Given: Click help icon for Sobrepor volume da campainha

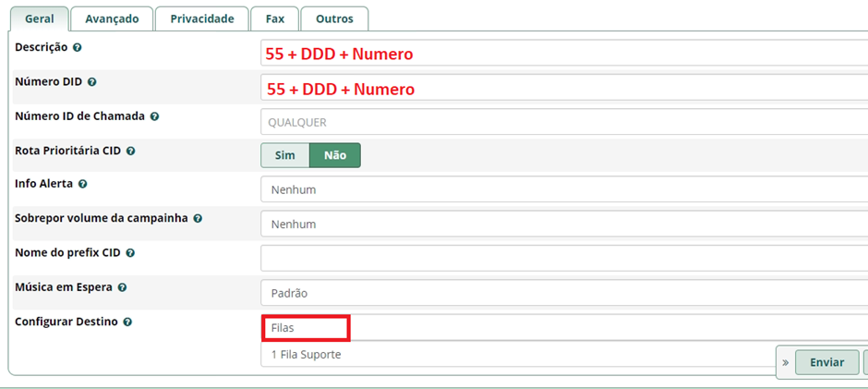Looking at the screenshot, I should click(x=198, y=218).
